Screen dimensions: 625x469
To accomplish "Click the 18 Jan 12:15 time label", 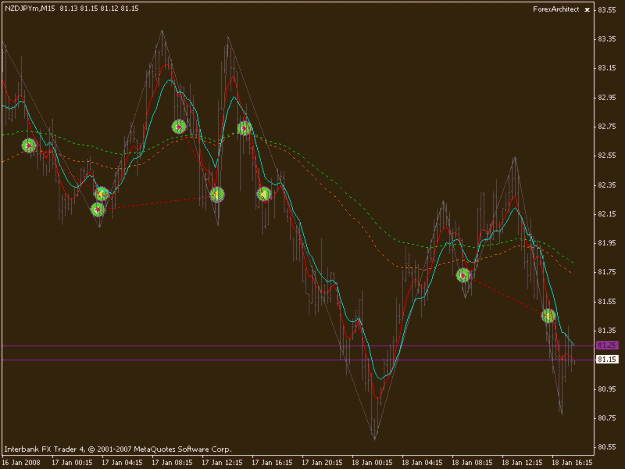I will 522,463.
